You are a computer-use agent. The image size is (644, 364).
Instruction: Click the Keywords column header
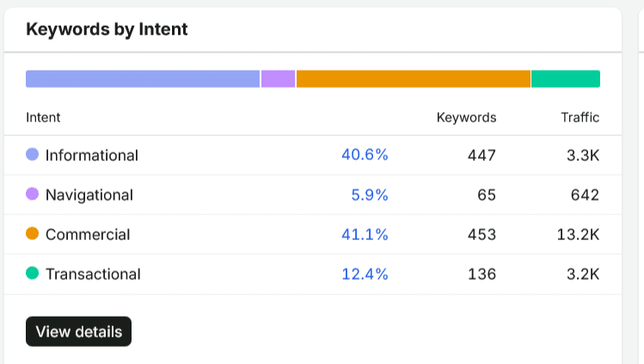coord(466,118)
